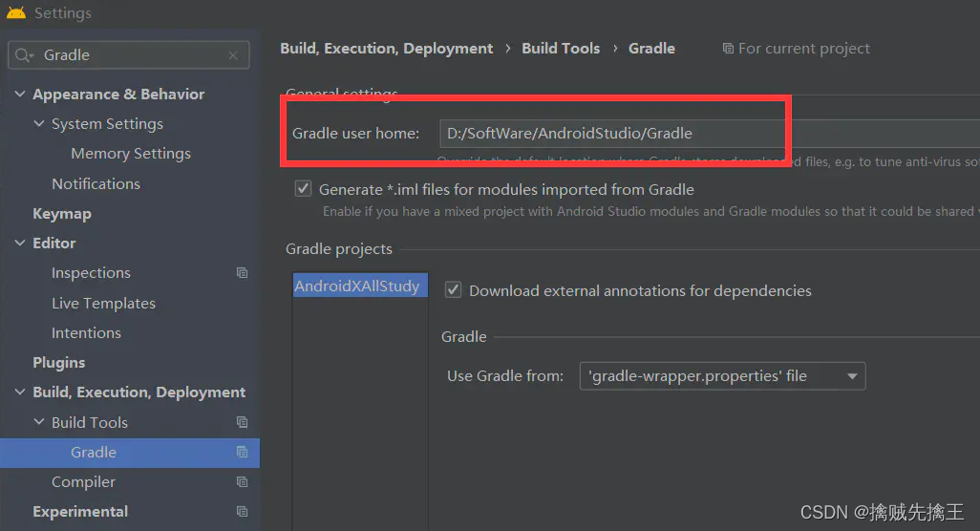Select Gradle in settings tree
Image resolution: width=980 pixels, height=531 pixels.
[129, 453]
